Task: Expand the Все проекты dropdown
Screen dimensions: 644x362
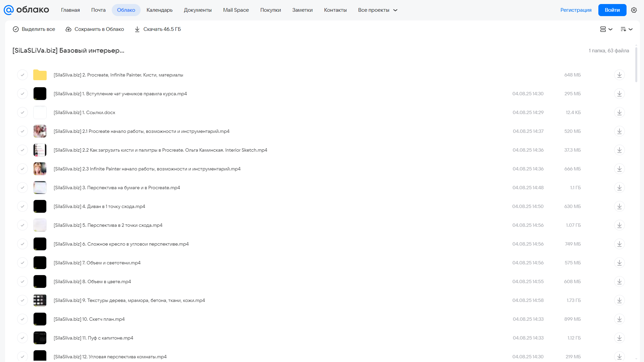Action: 378,10
